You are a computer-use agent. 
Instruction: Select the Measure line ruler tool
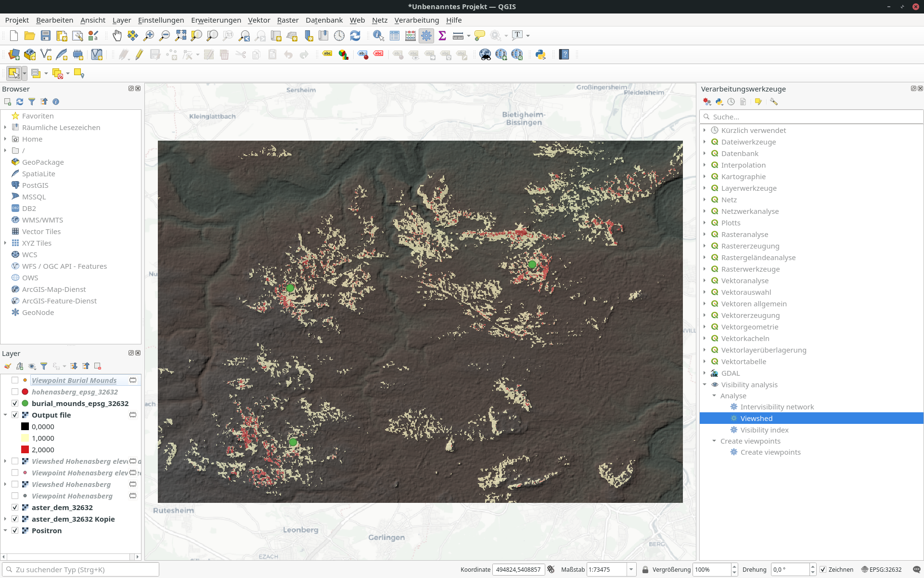coord(458,36)
